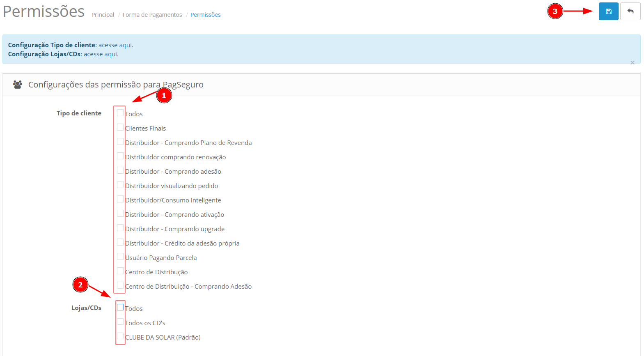Tick Distribuidor/Consumo inteligente checkbox

[120, 199]
